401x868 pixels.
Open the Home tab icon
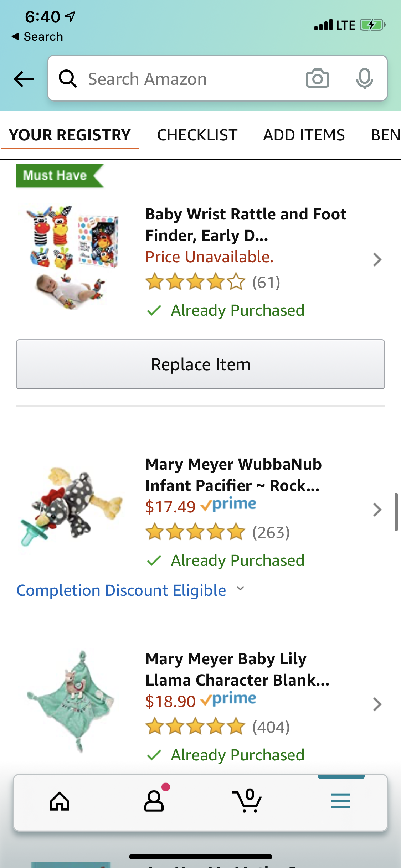[x=60, y=802]
